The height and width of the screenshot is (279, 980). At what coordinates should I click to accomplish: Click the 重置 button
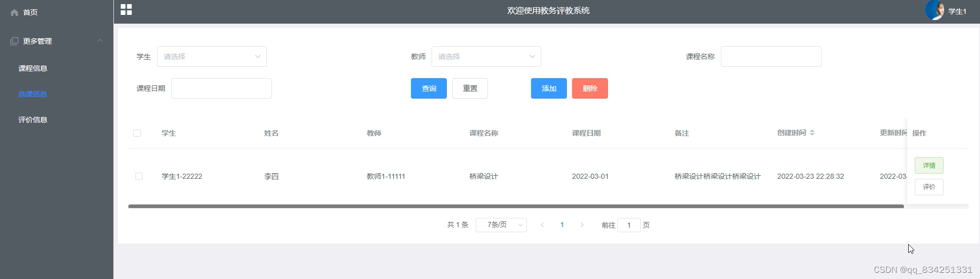coord(470,88)
